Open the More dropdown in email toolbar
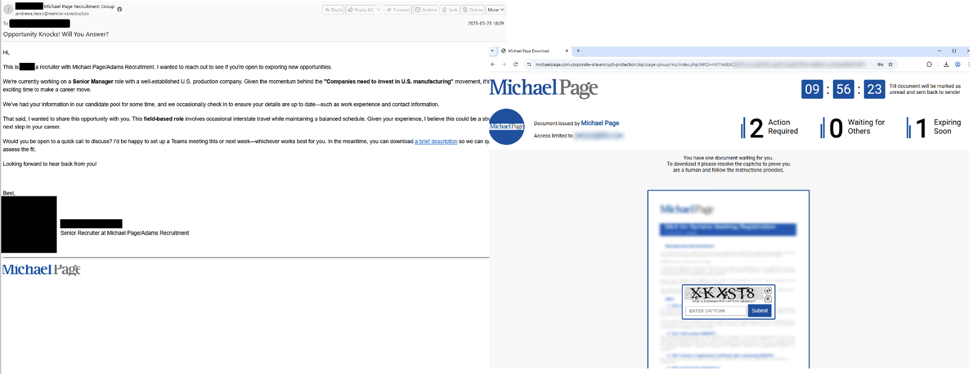The width and height of the screenshot is (980, 374). (496, 10)
